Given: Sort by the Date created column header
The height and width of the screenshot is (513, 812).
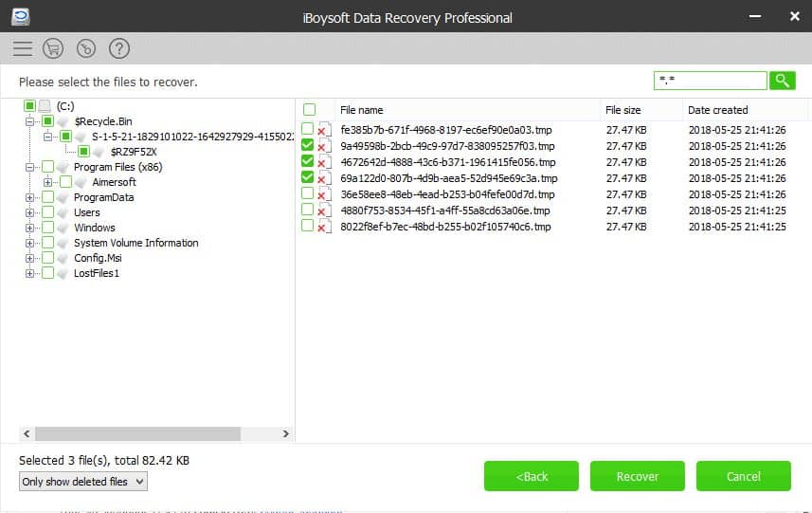Looking at the screenshot, I should pos(745,110).
